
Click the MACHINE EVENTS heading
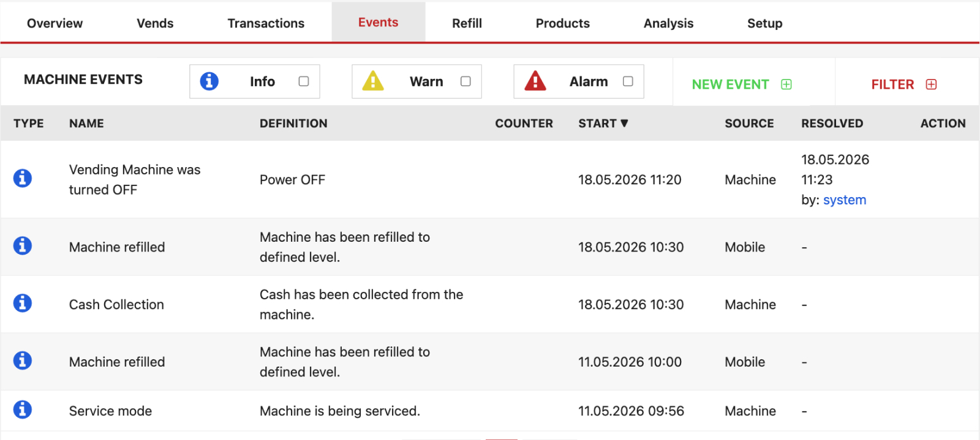pos(83,80)
